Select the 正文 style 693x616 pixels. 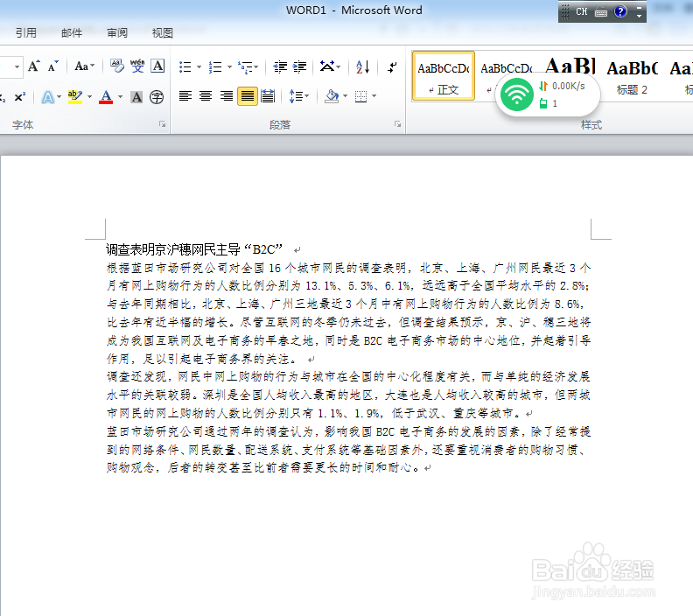(444, 76)
